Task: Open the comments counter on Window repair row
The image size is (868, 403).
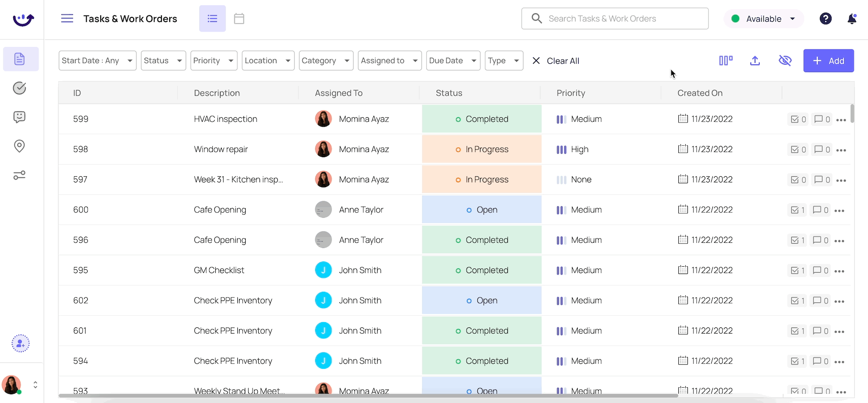Action: [x=822, y=149]
